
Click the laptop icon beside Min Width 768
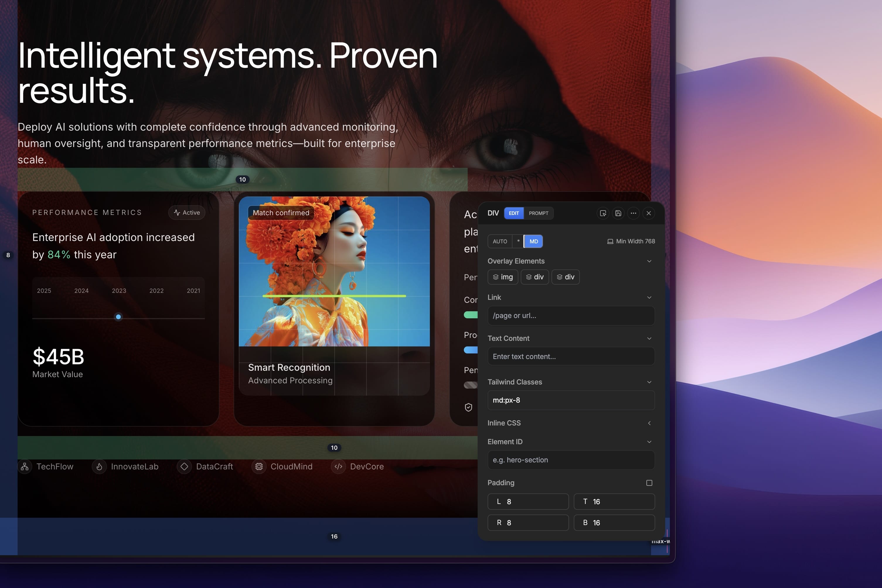tap(610, 241)
